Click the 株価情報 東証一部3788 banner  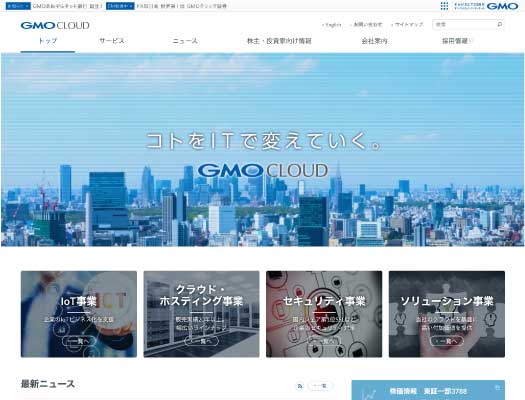(428, 390)
